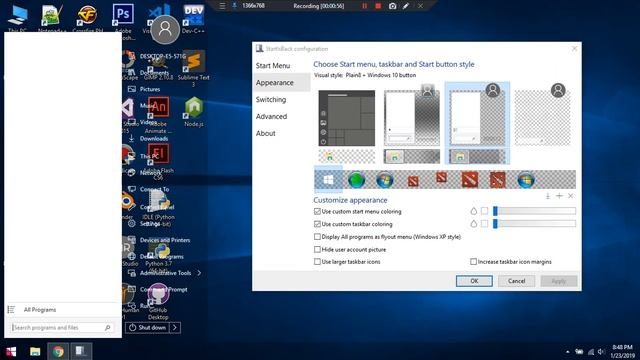Image resolution: width=640 pixels, height=360 pixels.
Task: Click the Shut down button
Action: click(x=147, y=327)
